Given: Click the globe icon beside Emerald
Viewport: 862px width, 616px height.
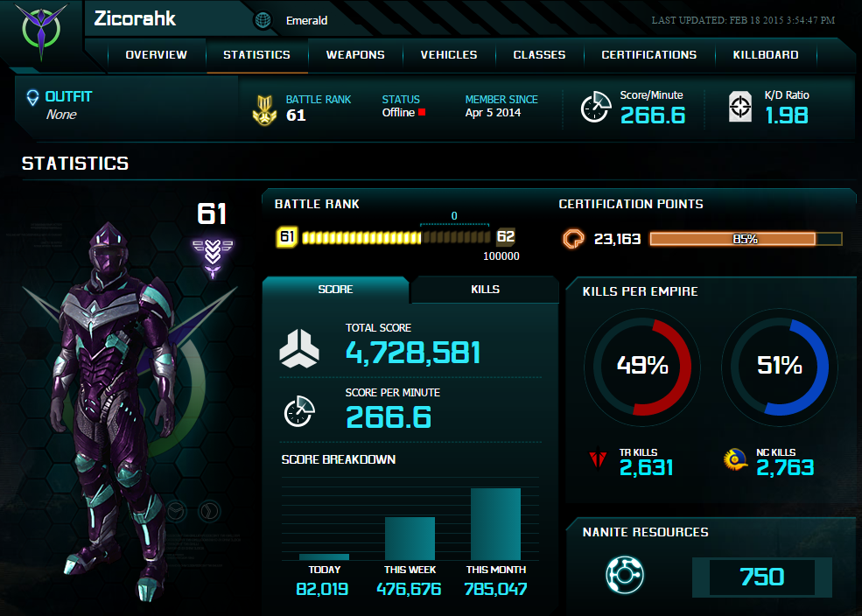Looking at the screenshot, I should click(263, 20).
